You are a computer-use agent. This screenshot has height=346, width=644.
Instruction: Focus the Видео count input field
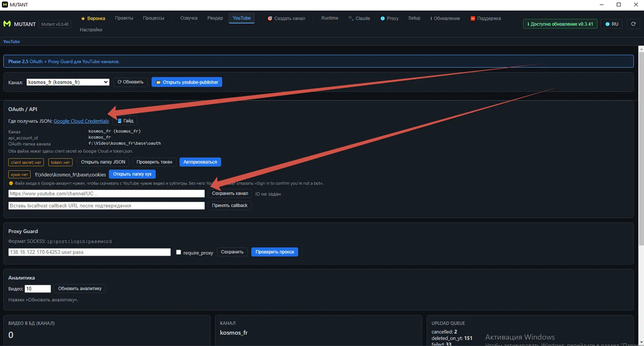pos(38,289)
